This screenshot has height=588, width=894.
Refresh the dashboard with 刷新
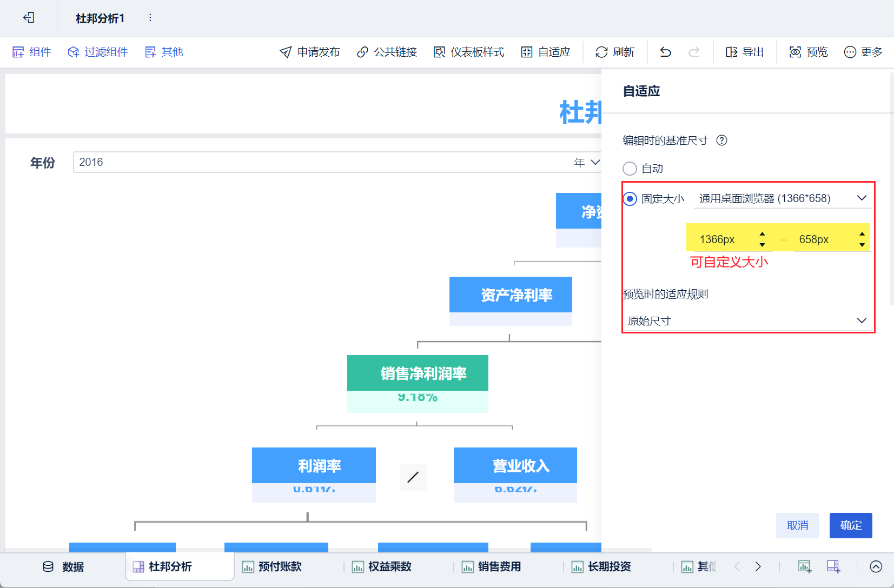(x=615, y=52)
